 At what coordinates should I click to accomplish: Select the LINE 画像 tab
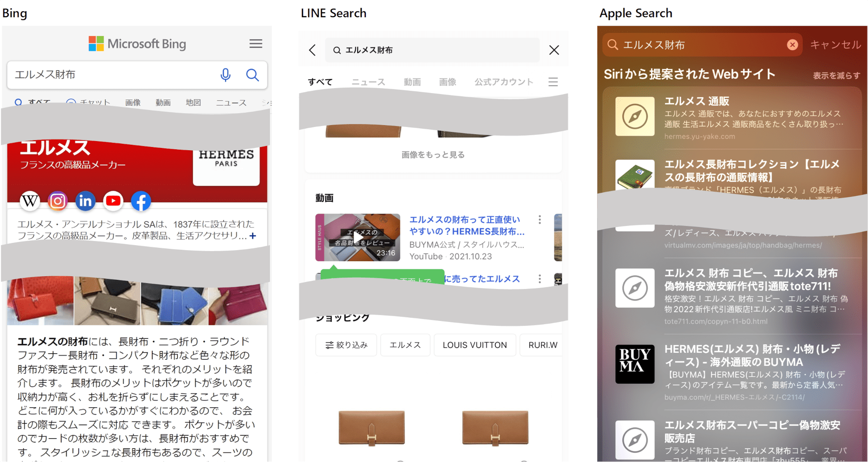click(x=448, y=82)
